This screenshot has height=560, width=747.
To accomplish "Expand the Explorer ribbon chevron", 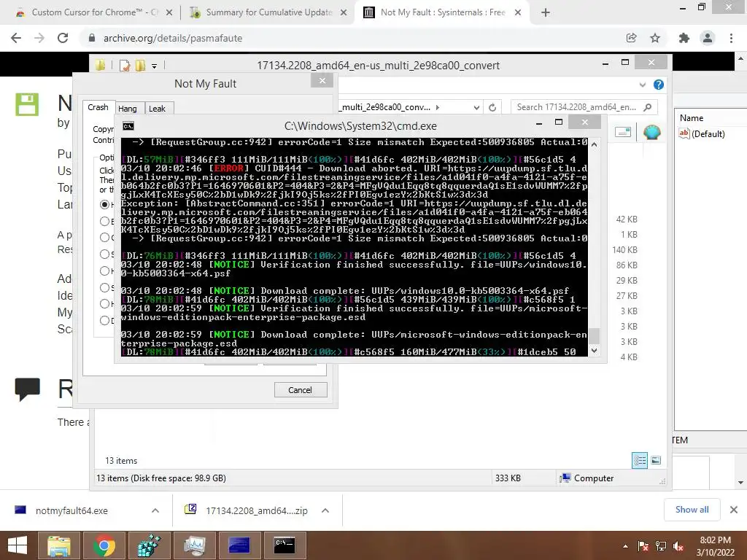I will pyautogui.click(x=643, y=85).
